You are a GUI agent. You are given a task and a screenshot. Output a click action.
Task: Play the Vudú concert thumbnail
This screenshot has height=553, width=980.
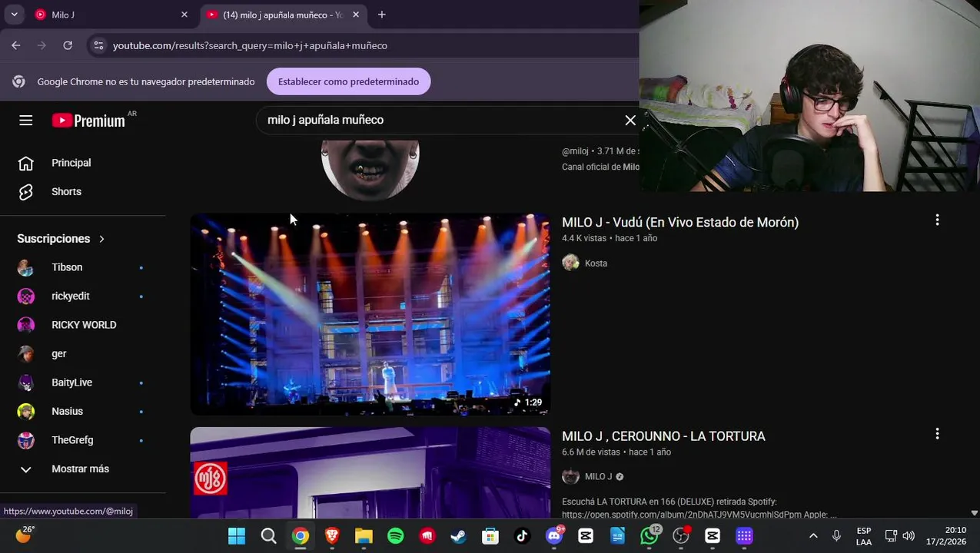point(370,314)
